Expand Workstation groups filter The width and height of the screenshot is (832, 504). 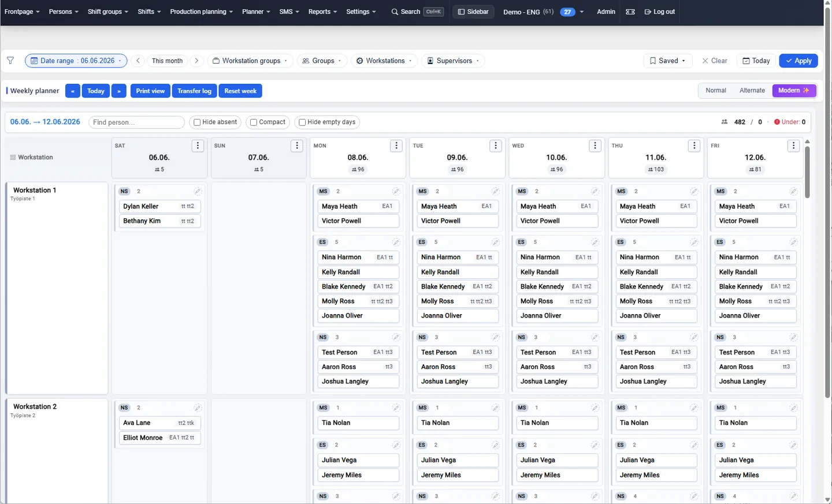tap(250, 61)
